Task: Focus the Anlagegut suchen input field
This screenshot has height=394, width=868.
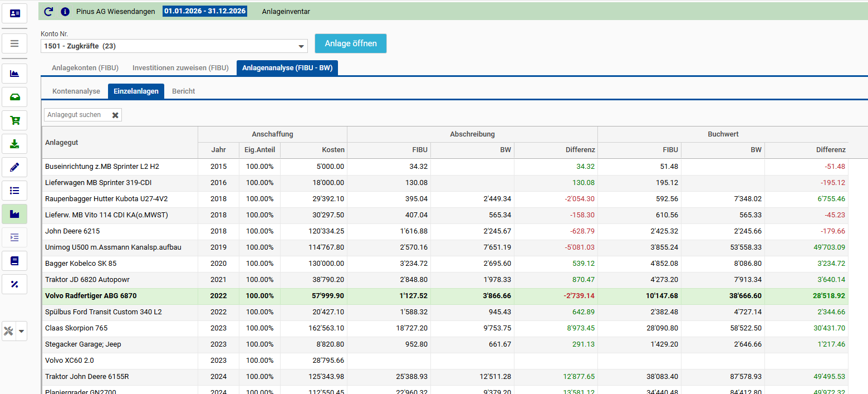Action: [x=77, y=115]
